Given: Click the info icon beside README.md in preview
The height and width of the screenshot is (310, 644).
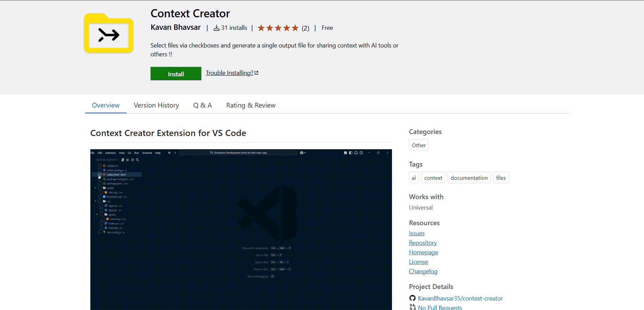Looking at the screenshot, I should [x=104, y=197].
